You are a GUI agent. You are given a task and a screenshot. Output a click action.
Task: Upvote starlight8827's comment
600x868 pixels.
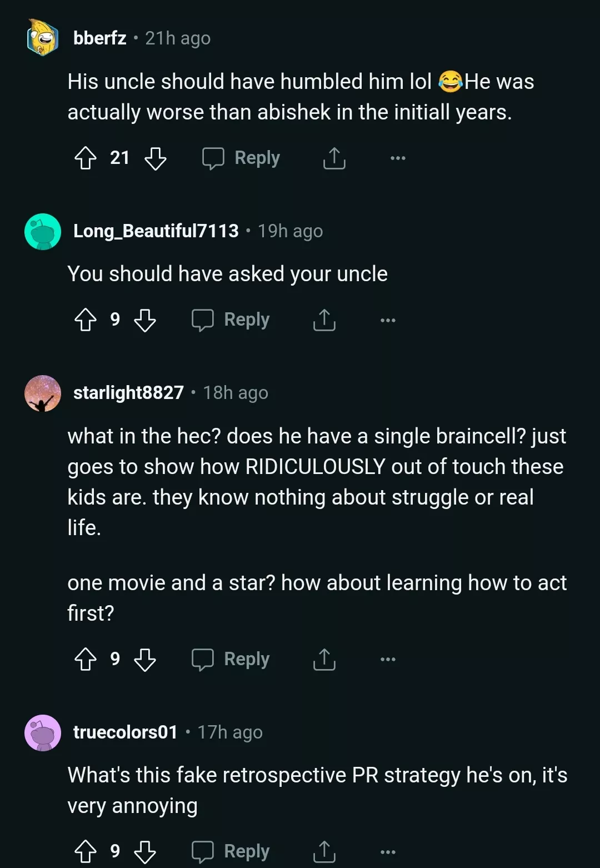coord(86,660)
